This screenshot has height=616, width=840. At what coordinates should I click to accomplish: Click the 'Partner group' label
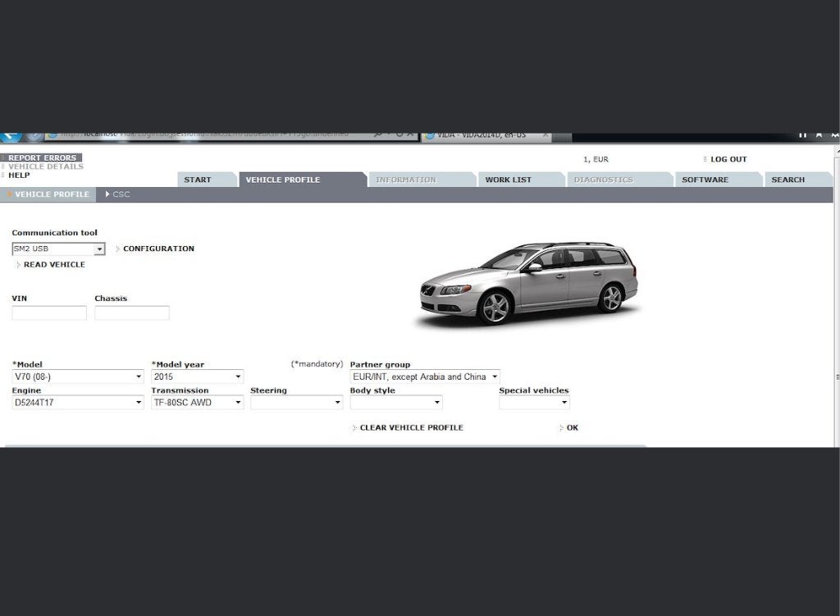coord(380,364)
